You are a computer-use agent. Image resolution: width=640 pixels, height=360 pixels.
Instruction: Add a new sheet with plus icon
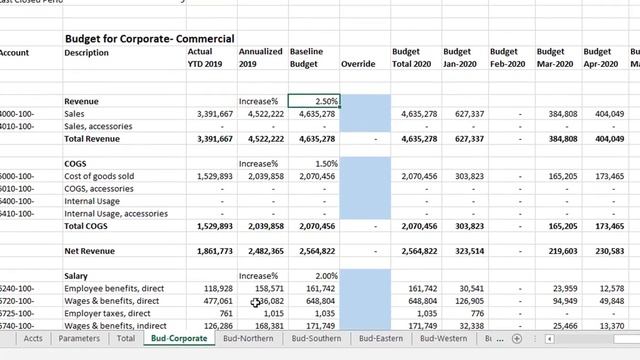[517, 339]
